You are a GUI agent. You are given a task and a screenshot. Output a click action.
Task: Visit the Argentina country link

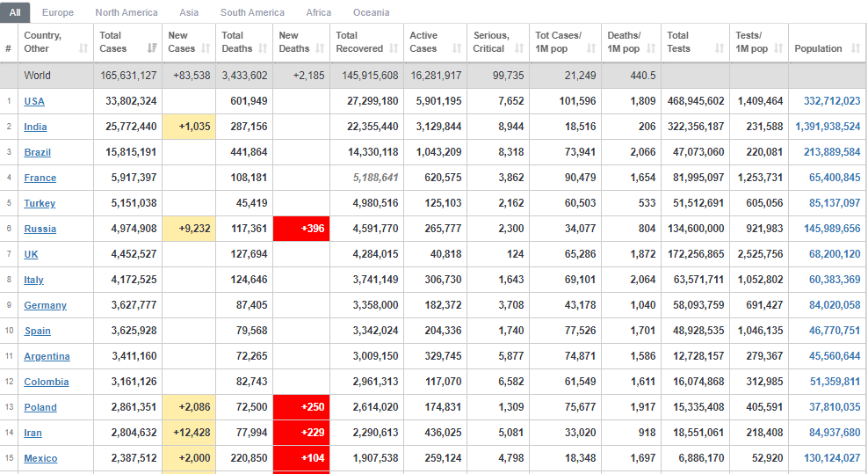(x=47, y=356)
